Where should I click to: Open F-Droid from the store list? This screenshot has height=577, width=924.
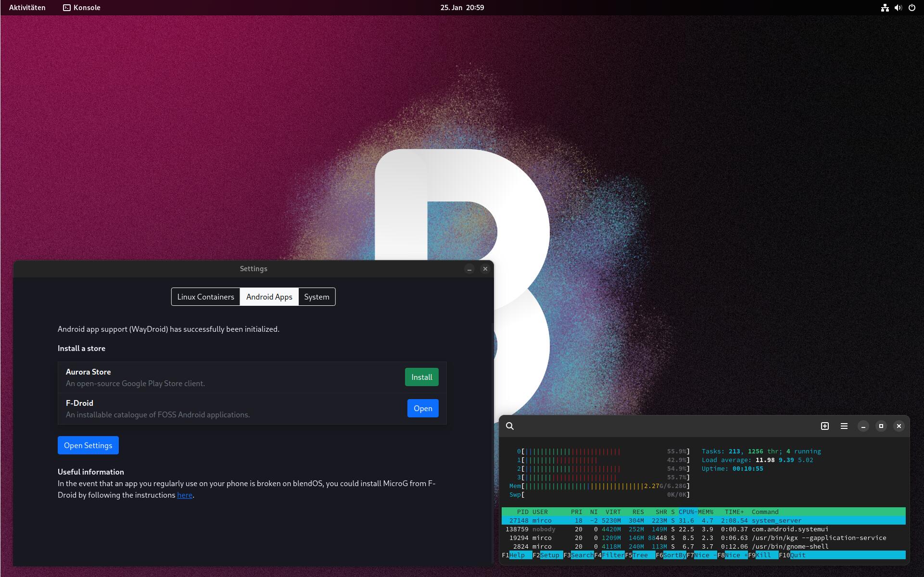tap(423, 408)
